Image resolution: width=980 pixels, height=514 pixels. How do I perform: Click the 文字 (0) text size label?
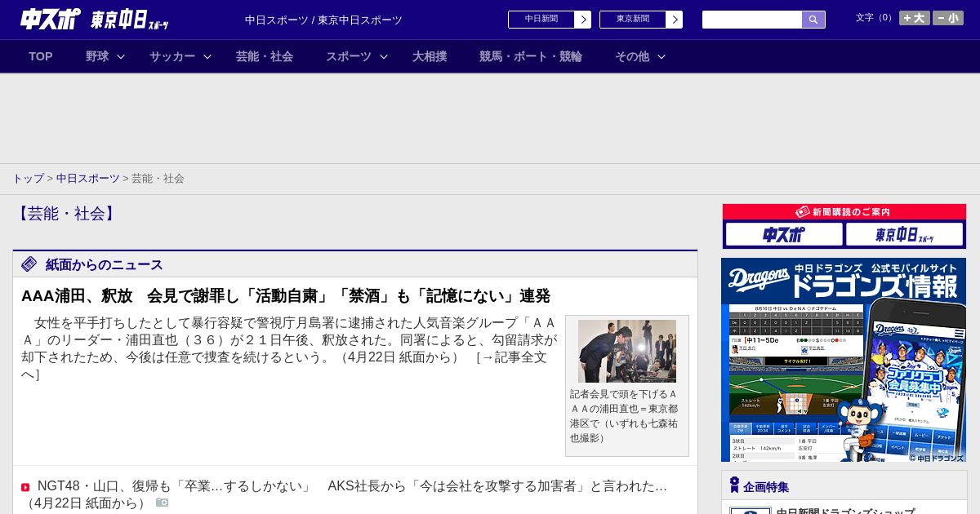point(875,18)
